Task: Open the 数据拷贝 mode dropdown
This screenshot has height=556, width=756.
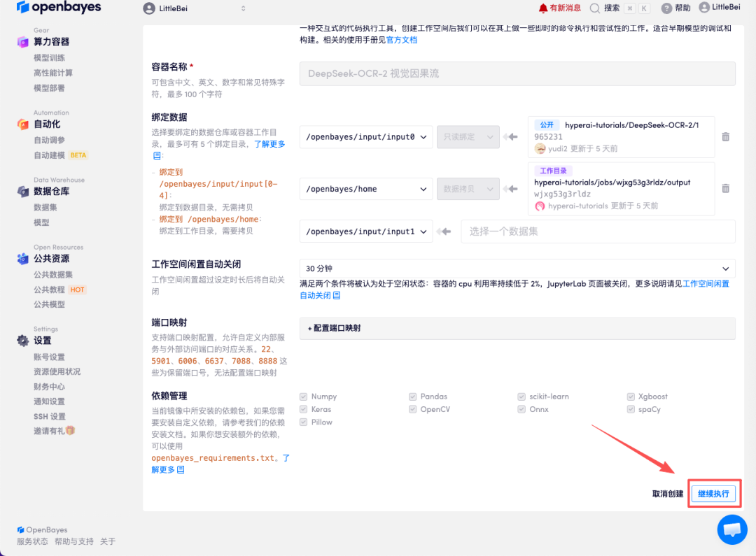Action: pos(468,189)
